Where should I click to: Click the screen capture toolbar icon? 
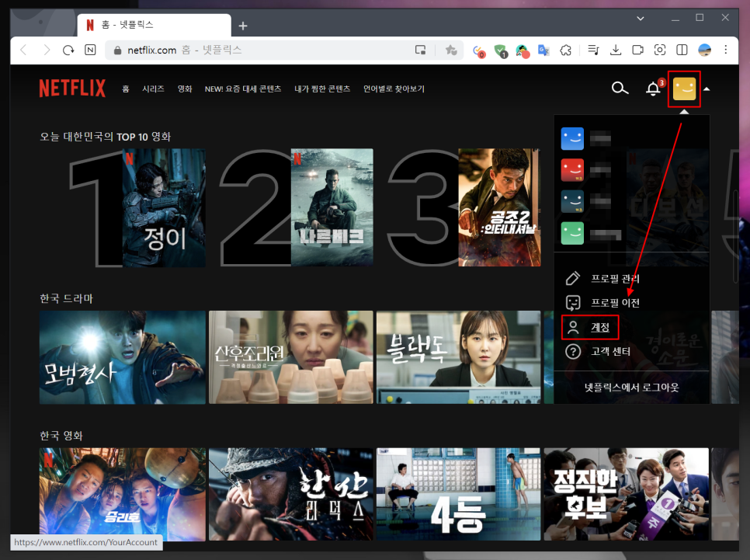[x=660, y=50]
